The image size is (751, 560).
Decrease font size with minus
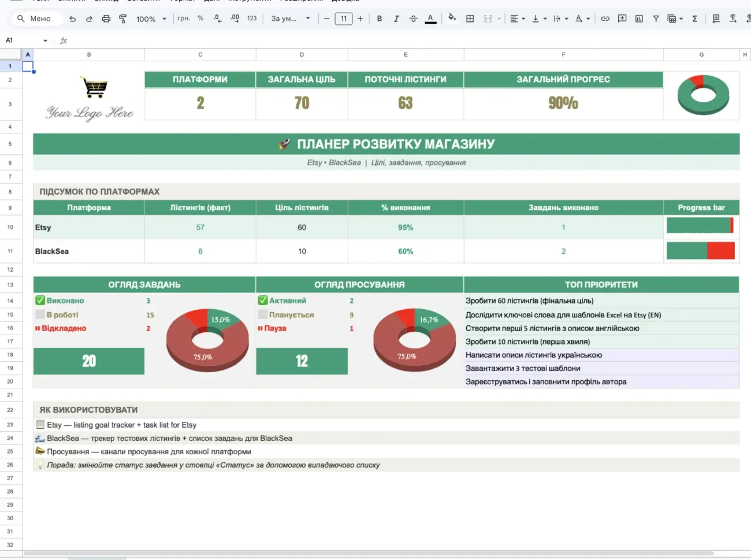click(326, 18)
